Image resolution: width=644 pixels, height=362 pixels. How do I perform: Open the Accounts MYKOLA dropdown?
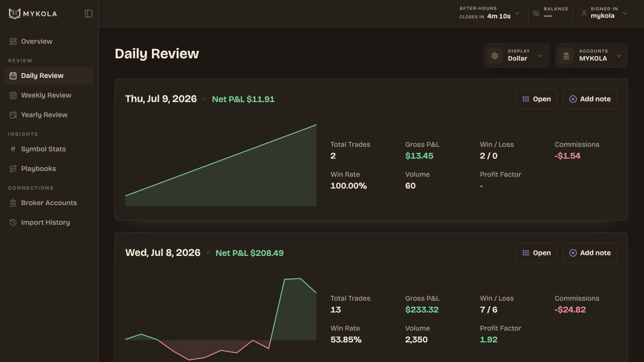591,56
